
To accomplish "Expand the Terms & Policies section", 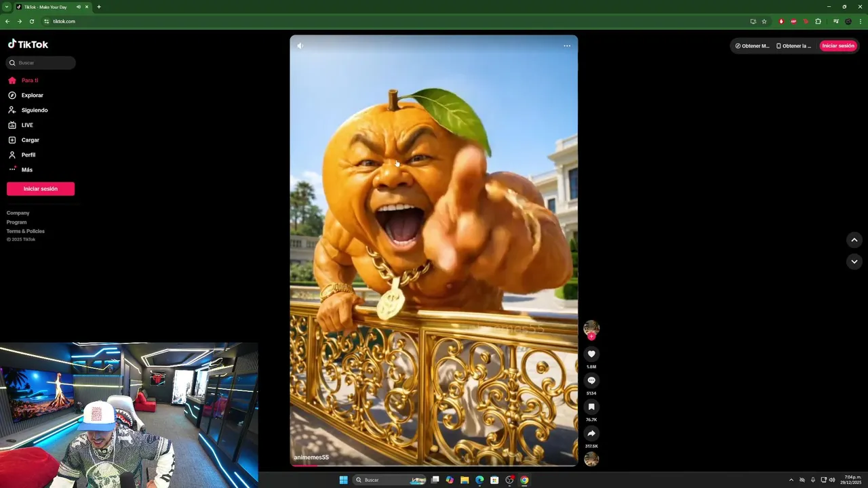I will pos(26,231).
